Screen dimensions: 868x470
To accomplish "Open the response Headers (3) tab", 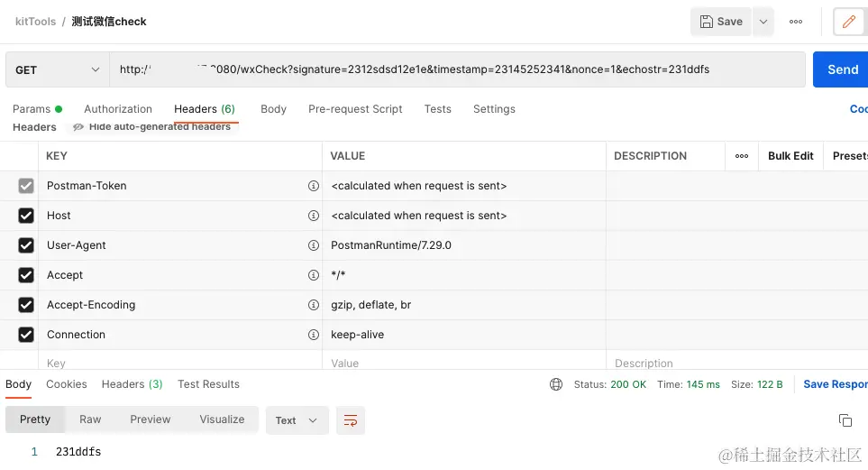I will (132, 384).
